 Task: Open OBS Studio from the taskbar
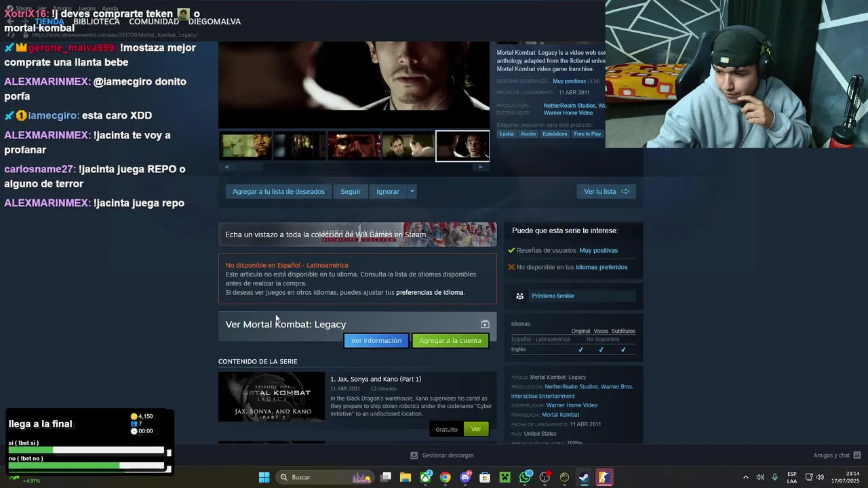545,477
